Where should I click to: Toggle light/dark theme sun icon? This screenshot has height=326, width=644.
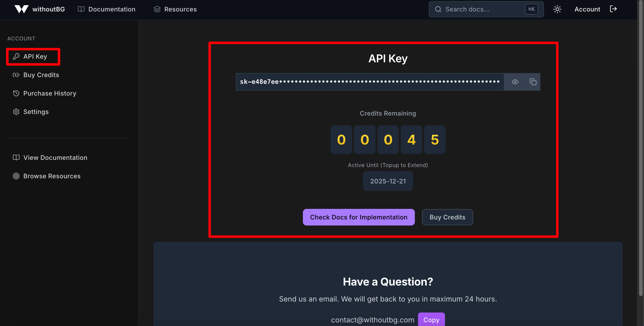pyautogui.click(x=557, y=9)
